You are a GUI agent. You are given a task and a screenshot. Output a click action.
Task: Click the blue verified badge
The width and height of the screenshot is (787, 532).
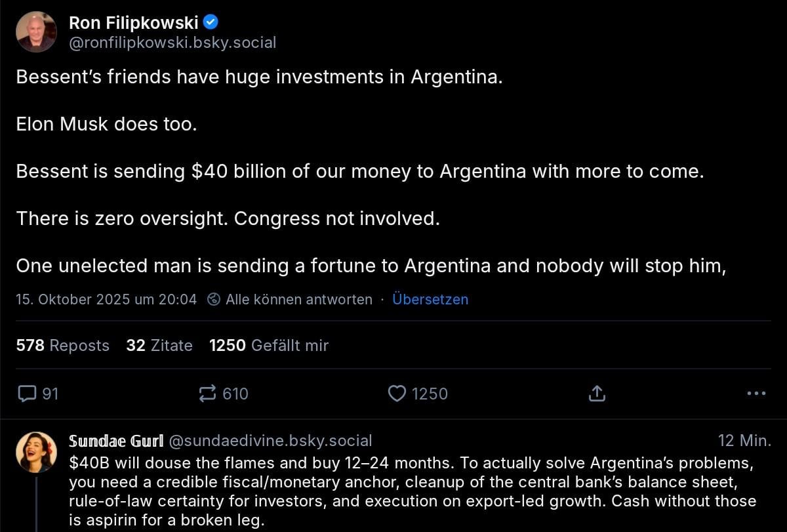tap(211, 22)
